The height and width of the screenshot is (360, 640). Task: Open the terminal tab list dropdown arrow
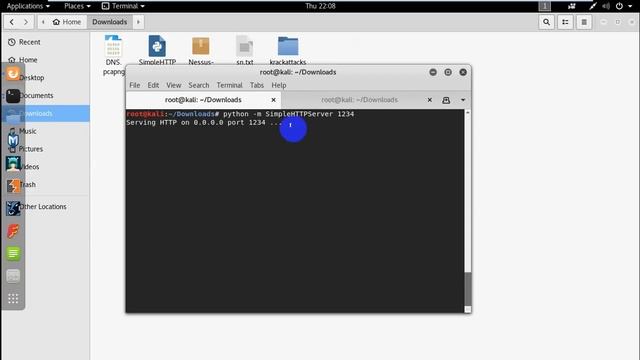pos(463,100)
